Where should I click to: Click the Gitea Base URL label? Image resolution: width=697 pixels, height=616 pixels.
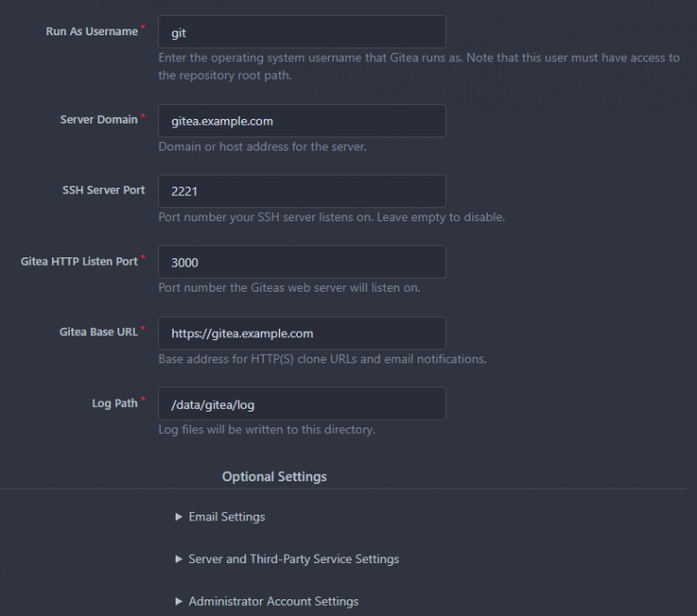point(100,333)
